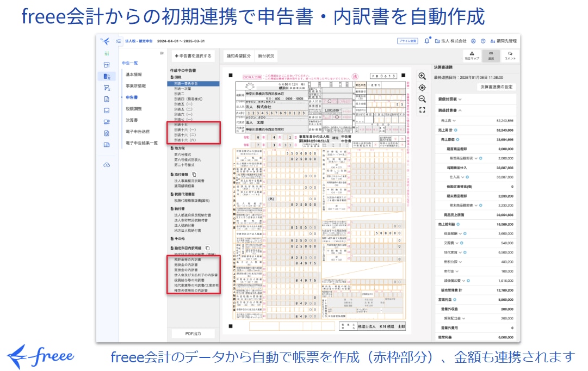
Task: Click the freee swallow logo at top left
Action: tap(106, 41)
